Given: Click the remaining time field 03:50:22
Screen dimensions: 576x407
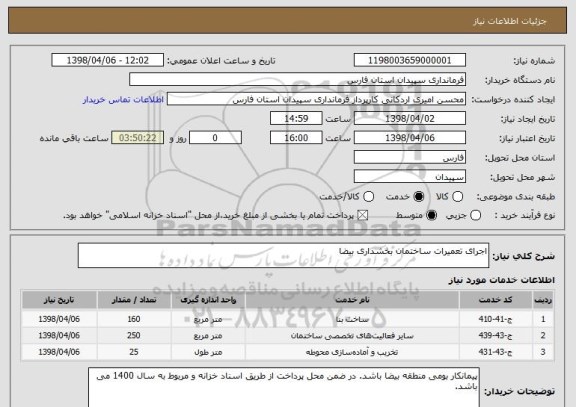Looking at the screenshot, I should (138, 138).
